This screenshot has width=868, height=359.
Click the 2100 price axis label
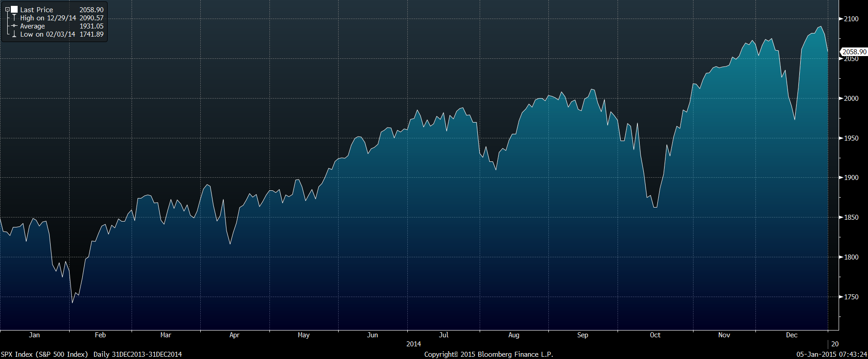click(851, 19)
